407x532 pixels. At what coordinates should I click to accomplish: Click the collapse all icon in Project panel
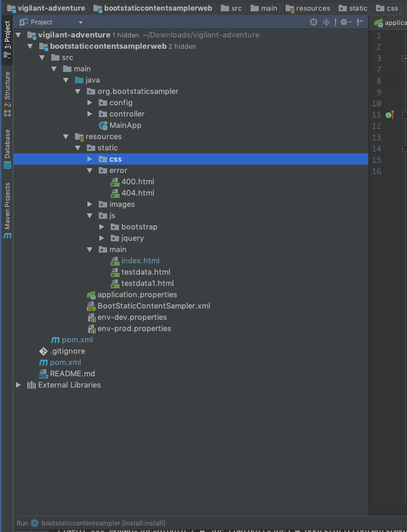326,22
